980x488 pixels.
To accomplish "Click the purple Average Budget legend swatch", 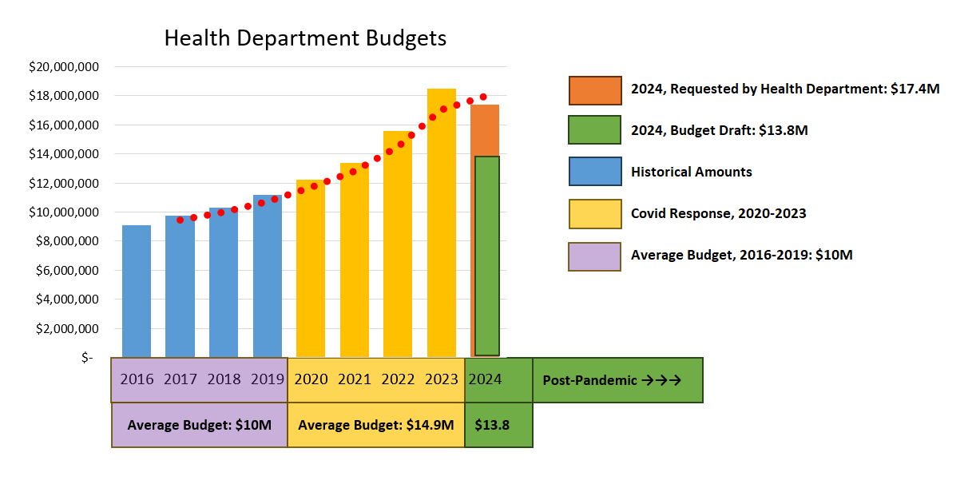I will click(x=594, y=256).
